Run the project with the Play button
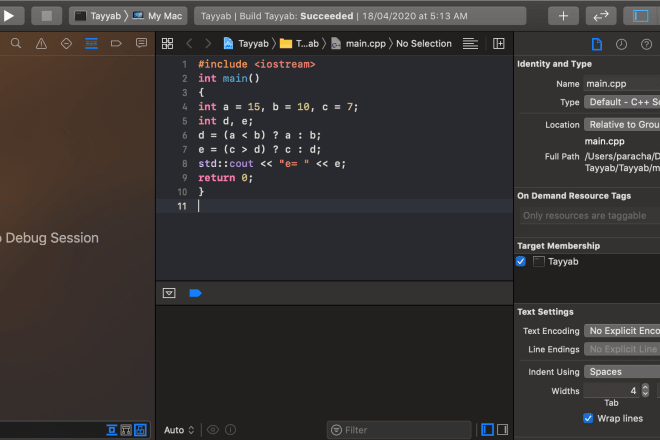 [x=9, y=16]
